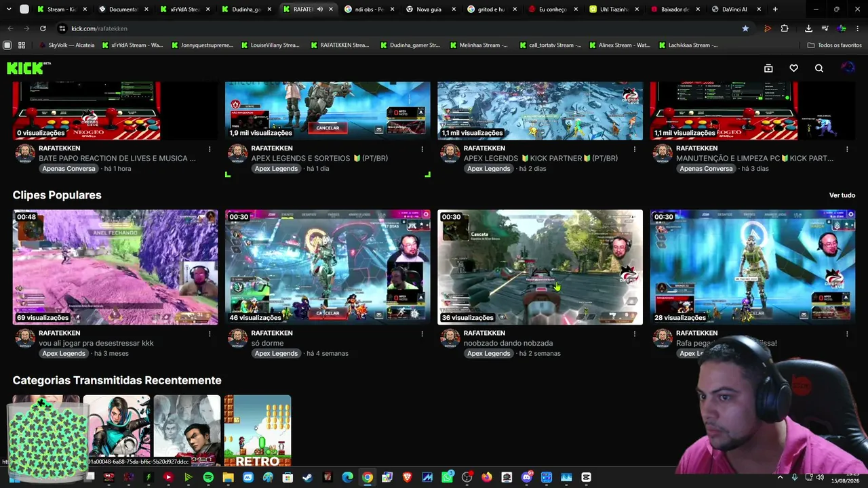This screenshot has height=488, width=868.
Task: Mute the RAFATEKKEN tab audio
Action: [x=319, y=9]
